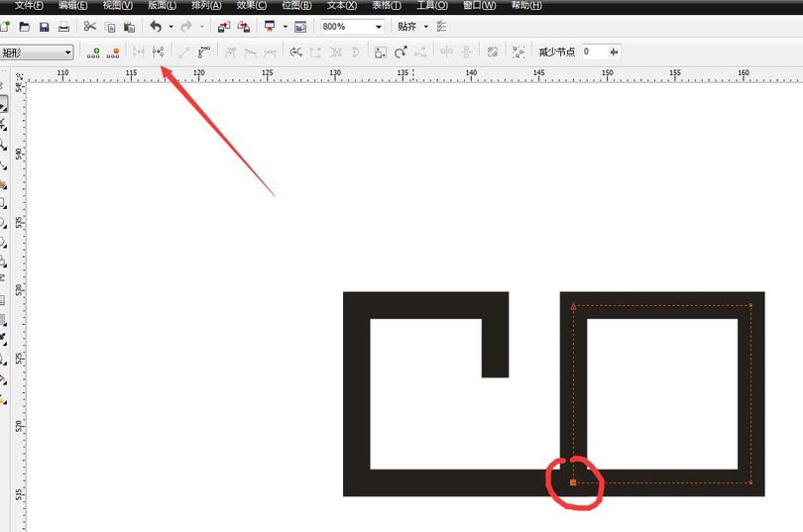
Task: Open the 效果(C) menu
Action: tap(252, 5)
